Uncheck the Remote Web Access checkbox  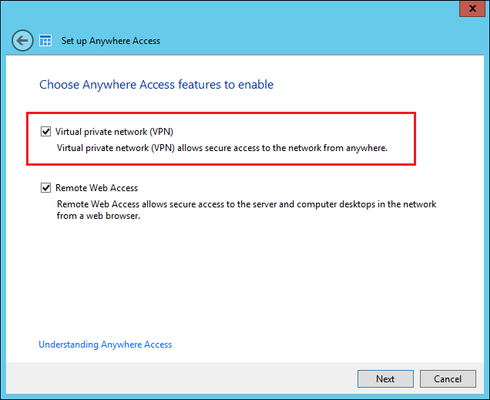46,188
